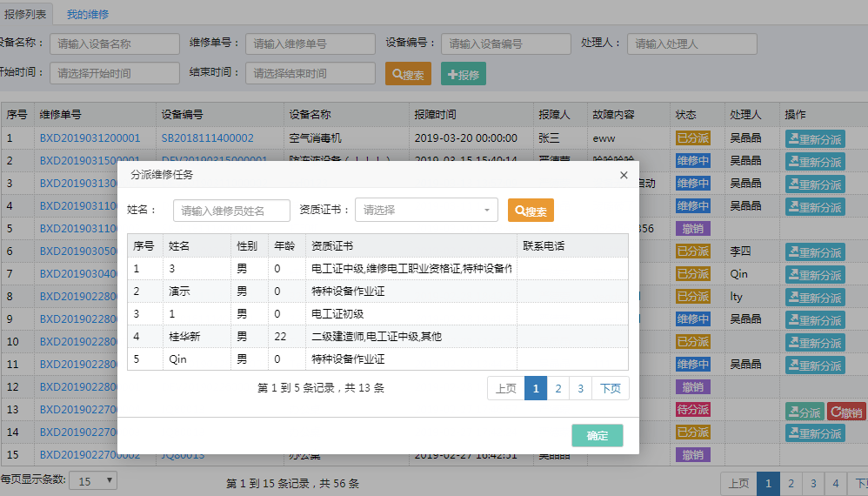Image resolution: width=868 pixels, height=496 pixels.
Task: Select the technician row named Qin
Action: 377,359
